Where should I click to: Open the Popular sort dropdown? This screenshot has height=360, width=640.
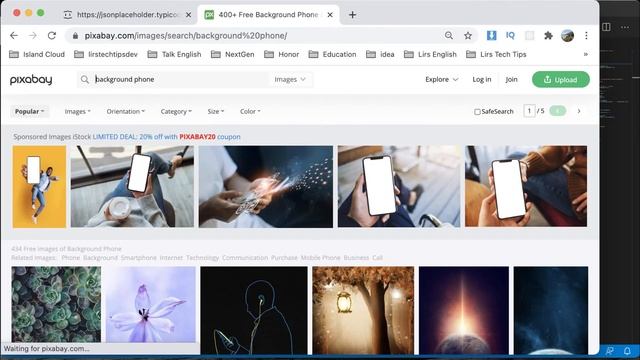29,111
